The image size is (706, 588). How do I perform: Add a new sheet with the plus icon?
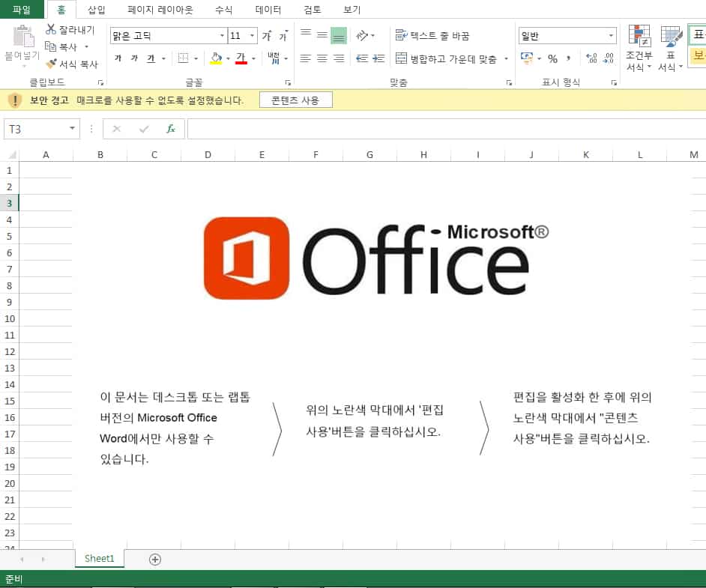pyautogui.click(x=155, y=559)
